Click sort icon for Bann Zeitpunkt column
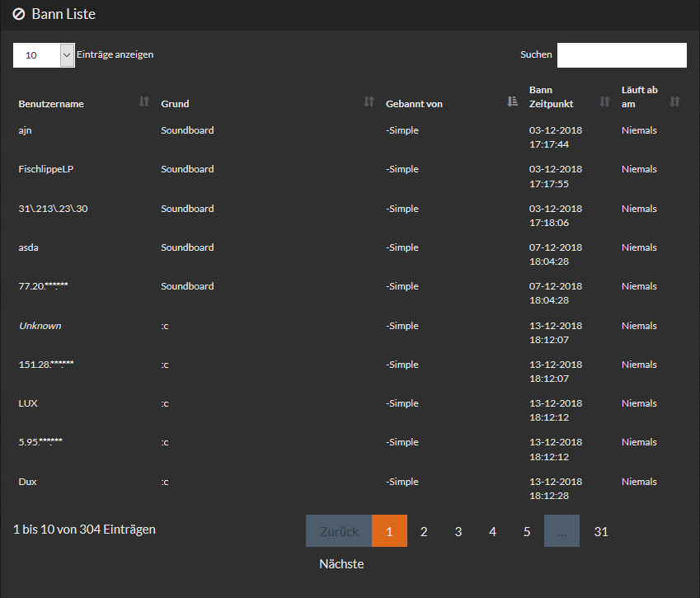This screenshot has height=598, width=700. [x=604, y=101]
